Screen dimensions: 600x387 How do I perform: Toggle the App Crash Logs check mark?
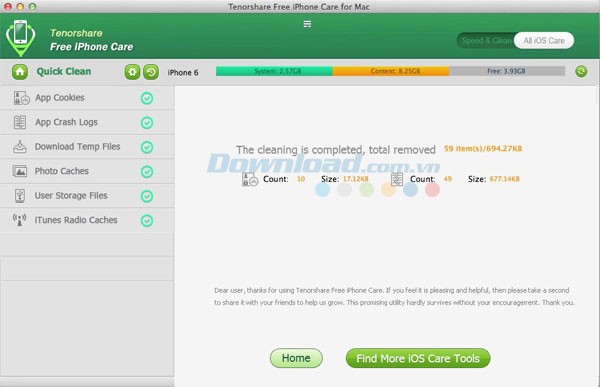click(x=147, y=123)
